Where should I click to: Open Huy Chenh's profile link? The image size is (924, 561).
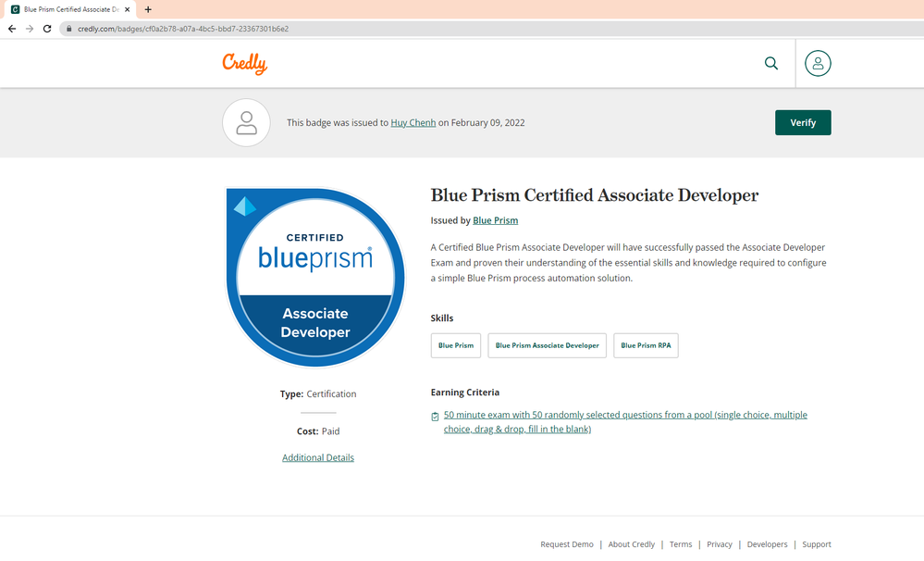tap(413, 123)
